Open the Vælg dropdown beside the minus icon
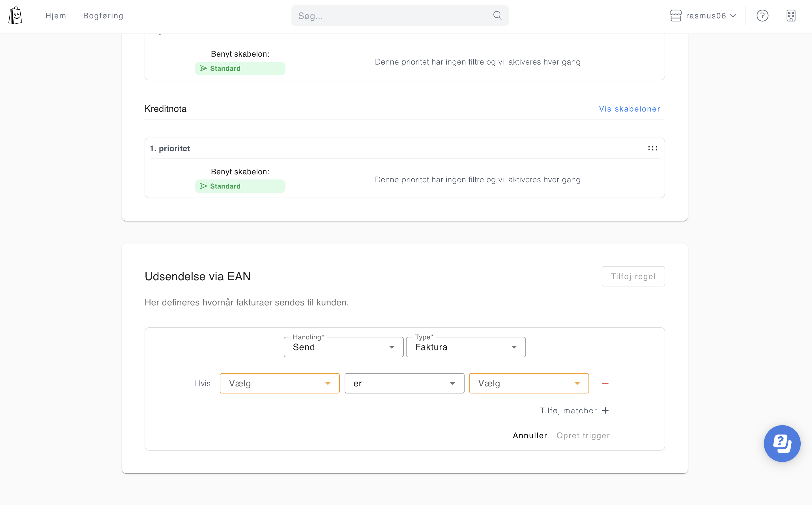The image size is (812, 505). tap(529, 383)
